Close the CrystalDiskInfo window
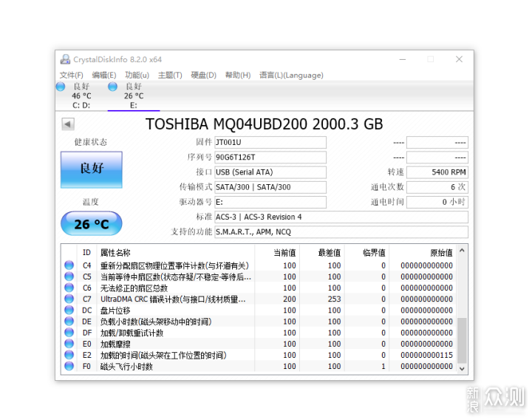 tap(459, 59)
